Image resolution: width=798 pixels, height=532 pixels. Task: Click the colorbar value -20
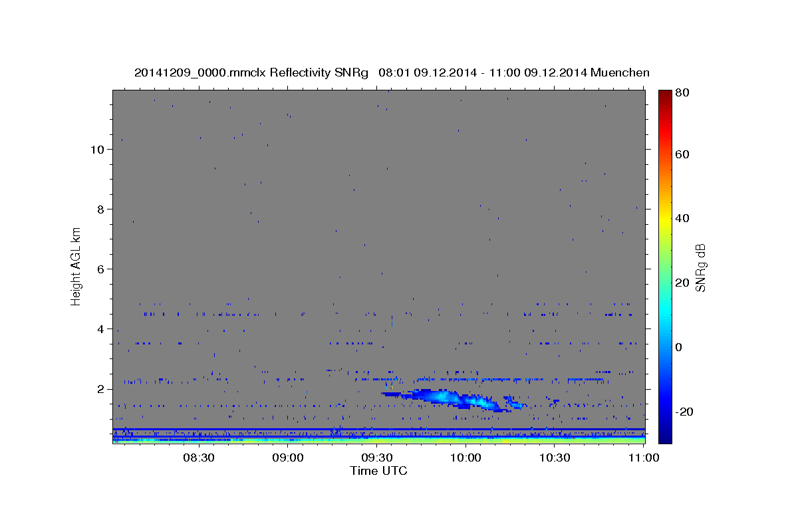point(685,412)
